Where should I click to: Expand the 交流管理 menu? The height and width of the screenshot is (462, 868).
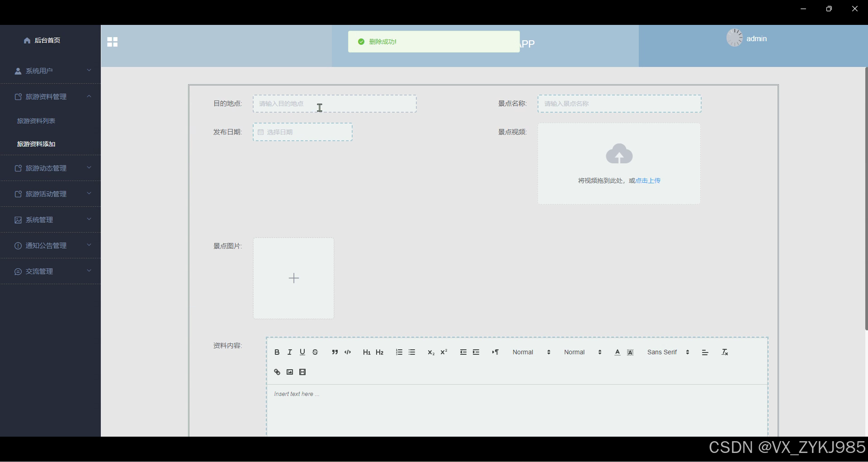point(50,271)
